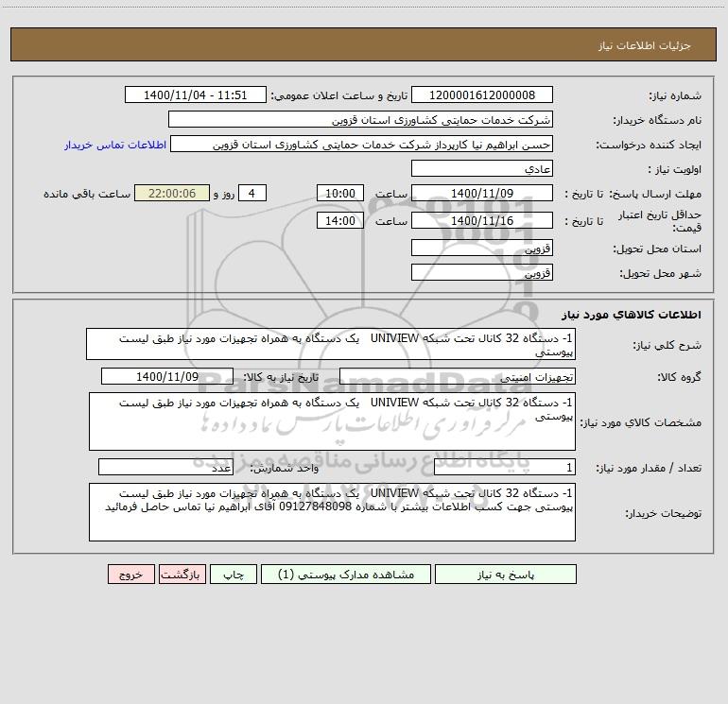This screenshot has width=728, height=704.
Task: Click the priority field showing عادی
Action: tap(482, 169)
